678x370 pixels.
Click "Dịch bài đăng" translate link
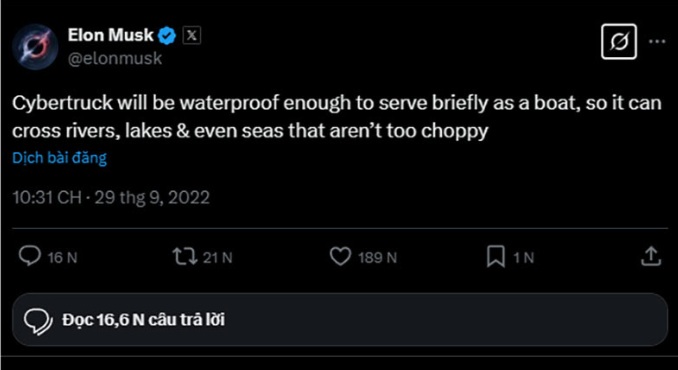pos(59,158)
